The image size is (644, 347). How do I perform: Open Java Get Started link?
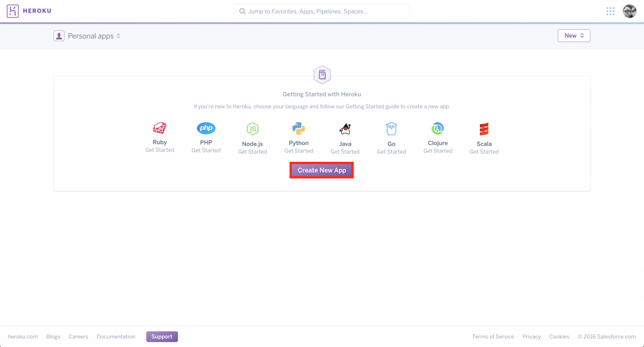(x=345, y=152)
